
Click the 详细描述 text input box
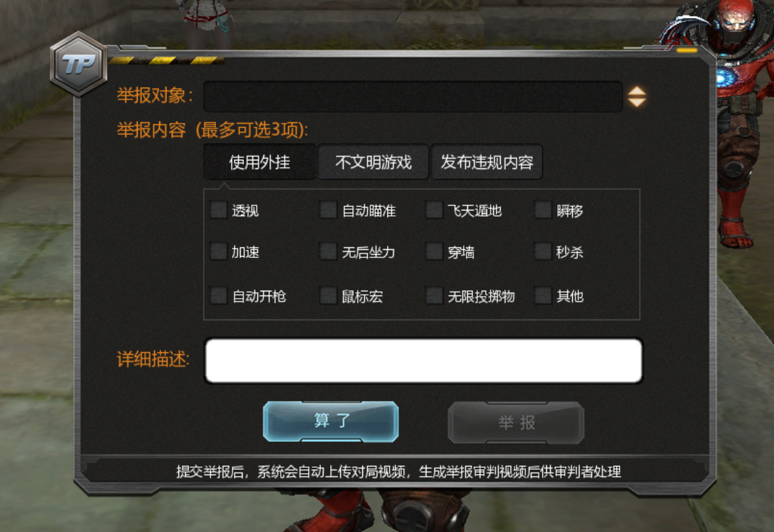(x=424, y=360)
